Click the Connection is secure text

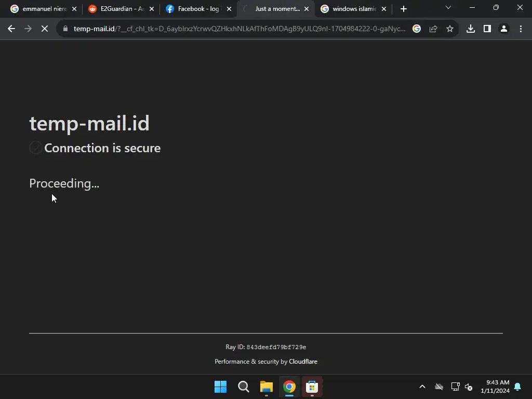pyautogui.click(x=102, y=148)
